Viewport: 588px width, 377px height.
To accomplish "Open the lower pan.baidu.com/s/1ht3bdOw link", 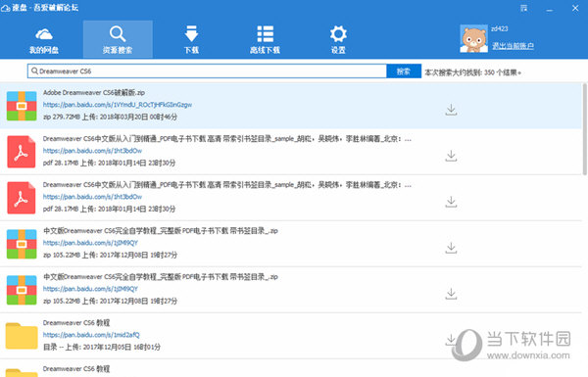I will point(92,197).
